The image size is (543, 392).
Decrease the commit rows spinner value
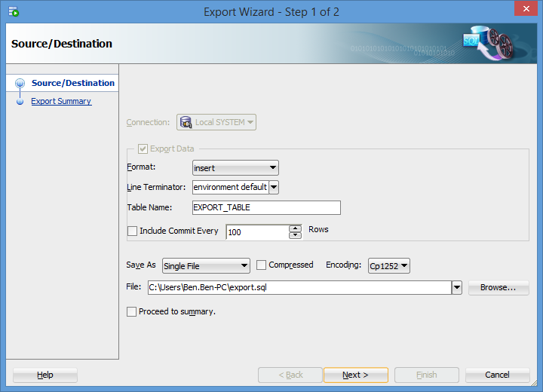(296, 235)
